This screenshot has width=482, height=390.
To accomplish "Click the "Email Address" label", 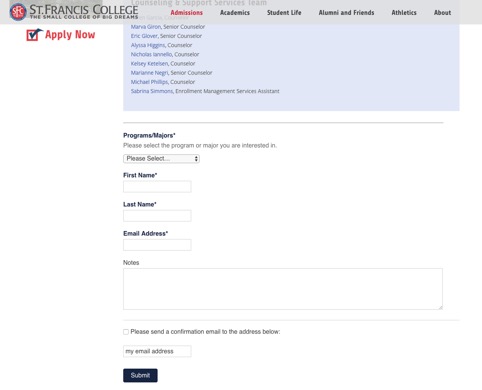I will [145, 233].
